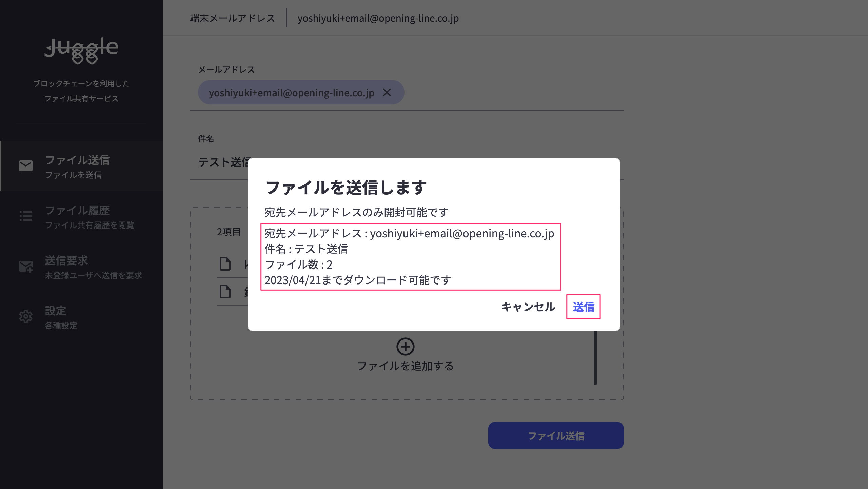The width and height of the screenshot is (868, 489).
Task: Go to 設定 各種設定 menu
Action: point(61,317)
